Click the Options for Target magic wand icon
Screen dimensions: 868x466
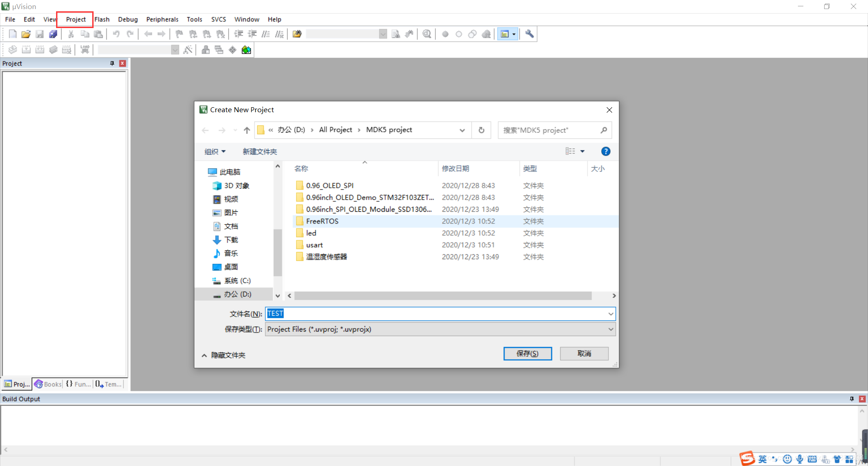click(x=188, y=50)
